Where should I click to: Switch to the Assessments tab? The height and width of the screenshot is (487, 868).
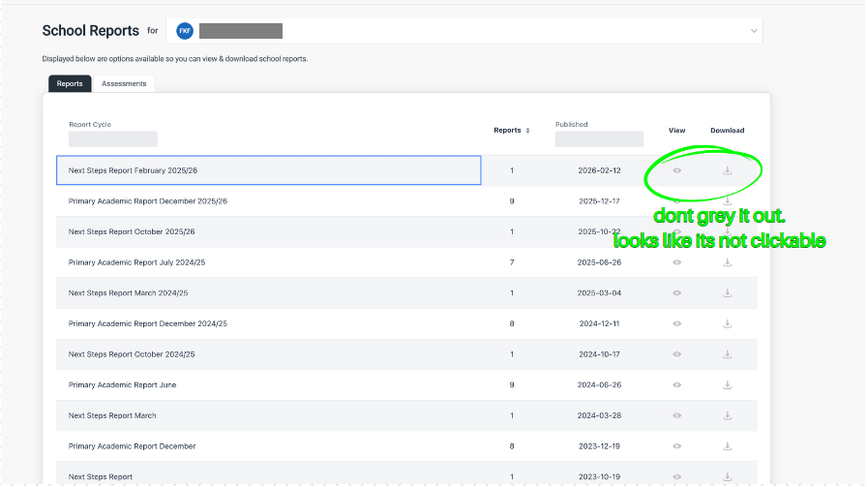[x=124, y=84]
